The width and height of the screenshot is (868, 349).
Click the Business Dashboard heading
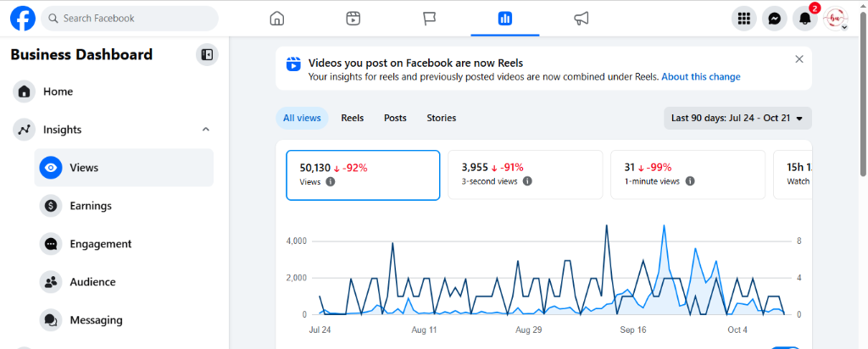(x=81, y=55)
